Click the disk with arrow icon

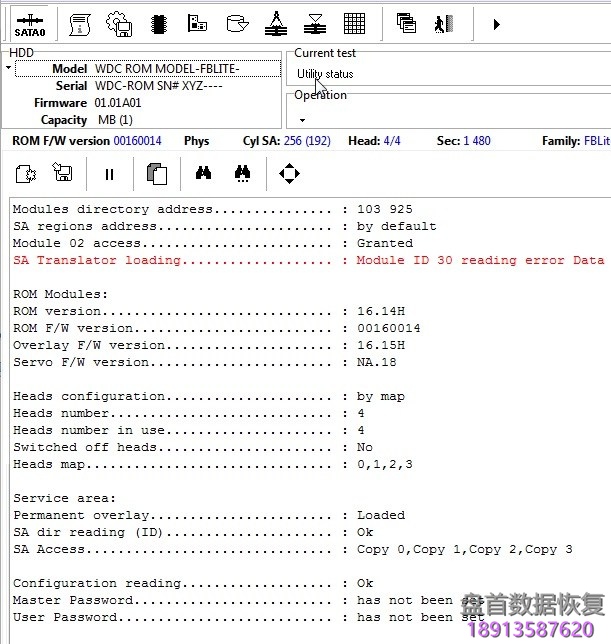pos(237,24)
